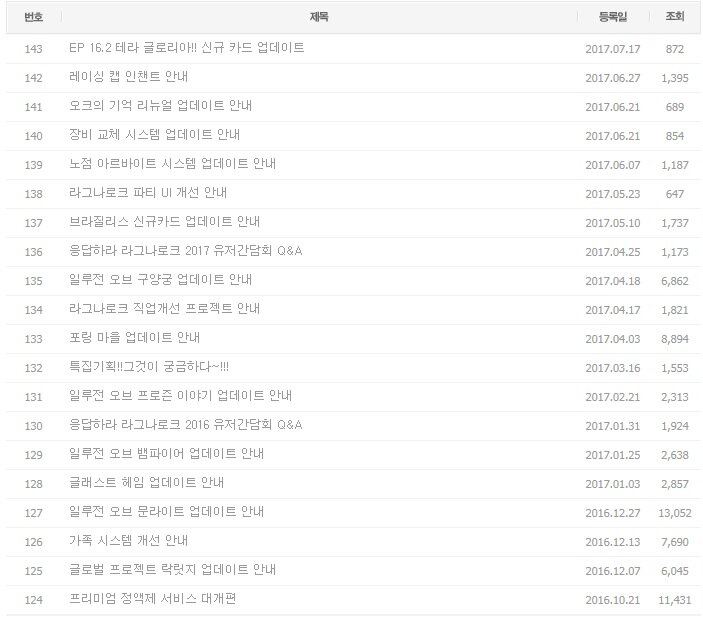Click the date 2017.04.25

coord(613,252)
